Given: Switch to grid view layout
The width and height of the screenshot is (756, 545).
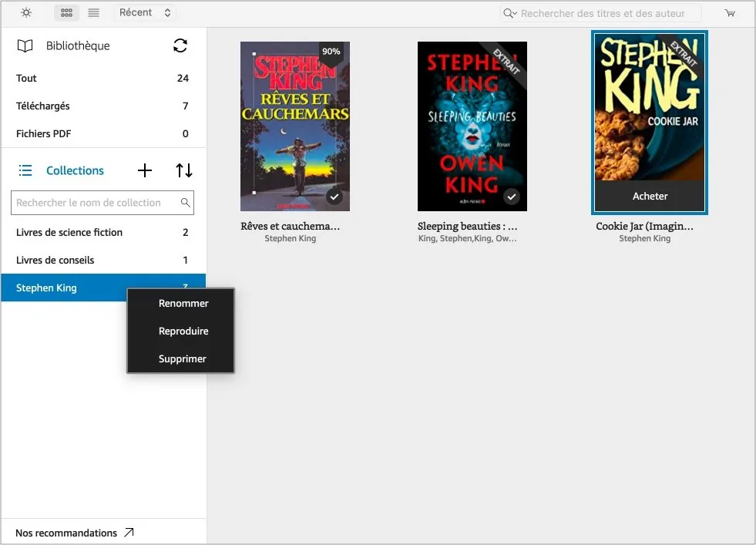Looking at the screenshot, I should [66, 12].
